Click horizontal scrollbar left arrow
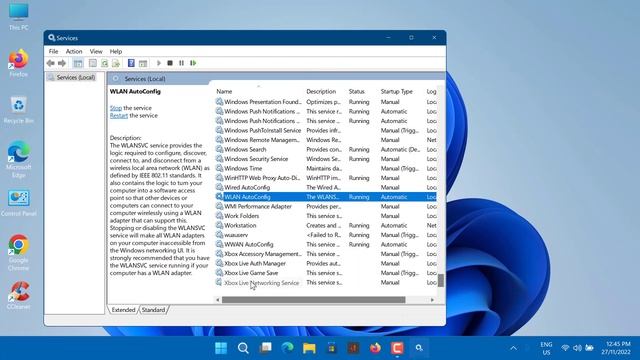 pyautogui.click(x=218, y=300)
